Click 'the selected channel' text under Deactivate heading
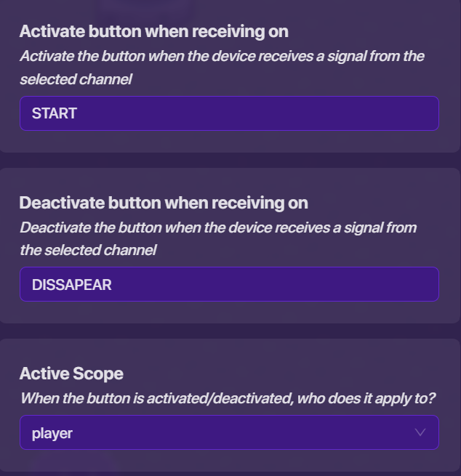The height and width of the screenshot is (476, 461). click(88, 251)
